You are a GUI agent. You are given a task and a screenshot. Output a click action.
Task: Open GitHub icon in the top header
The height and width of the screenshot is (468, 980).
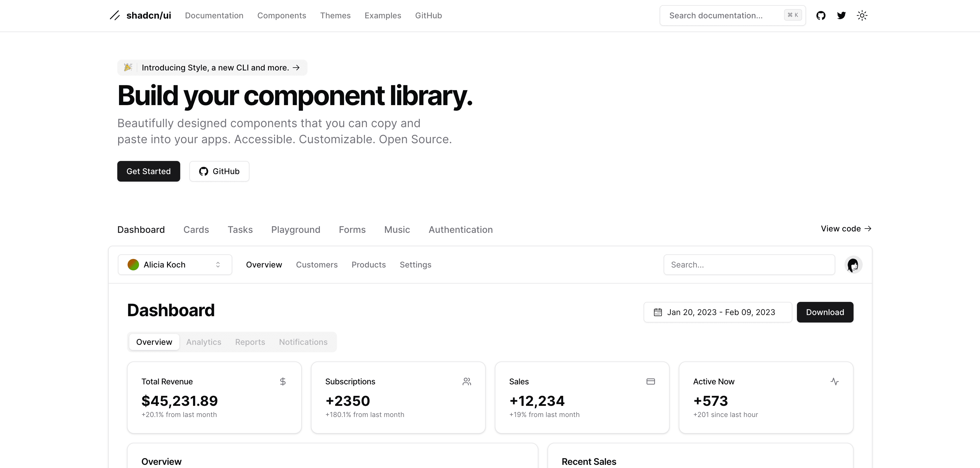click(821, 16)
